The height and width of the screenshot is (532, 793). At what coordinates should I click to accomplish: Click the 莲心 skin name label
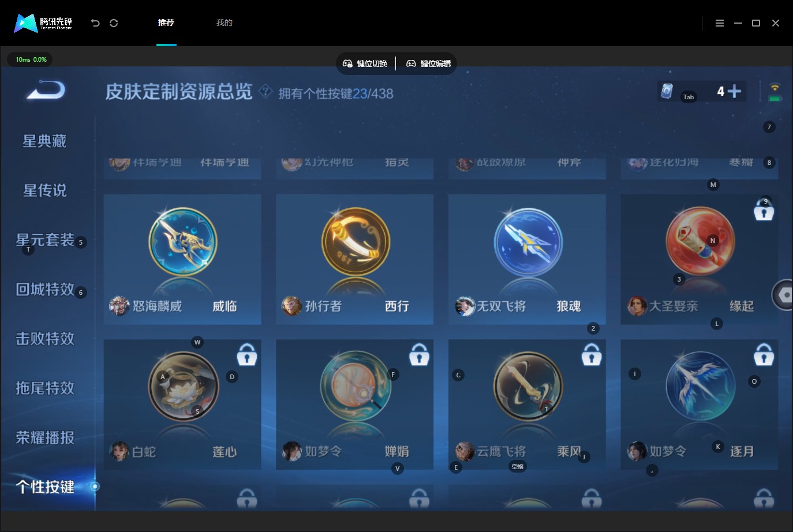(225, 452)
